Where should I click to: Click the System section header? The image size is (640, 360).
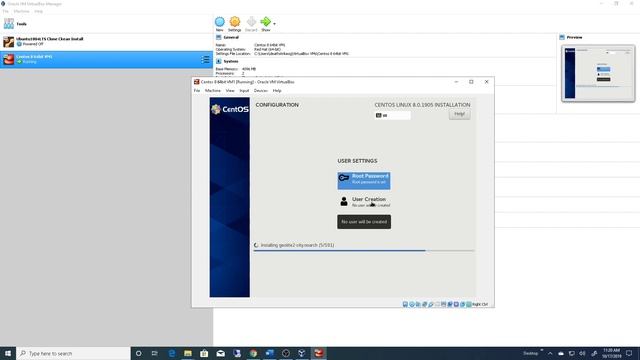(231, 62)
